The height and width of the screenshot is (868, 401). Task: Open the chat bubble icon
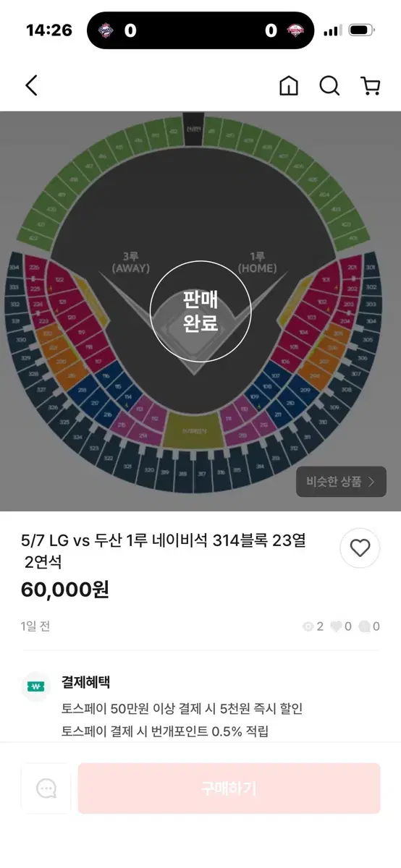tap(46, 788)
